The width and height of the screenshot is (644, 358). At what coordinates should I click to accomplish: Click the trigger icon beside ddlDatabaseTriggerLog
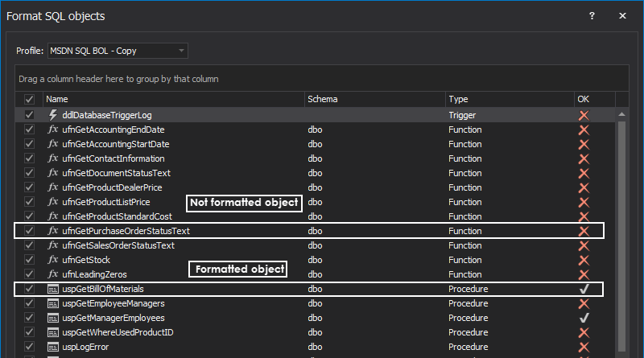point(53,115)
